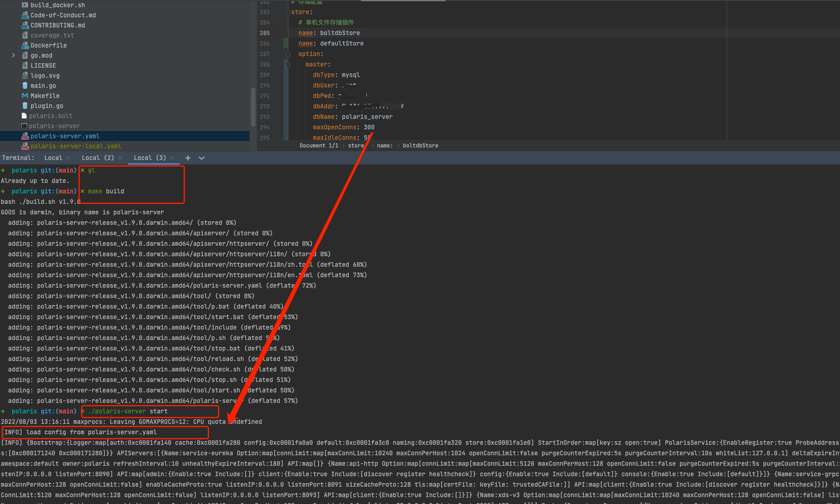This screenshot has height=504, width=840.
Task: Click the plus icon to open new terminal
Action: tap(188, 158)
